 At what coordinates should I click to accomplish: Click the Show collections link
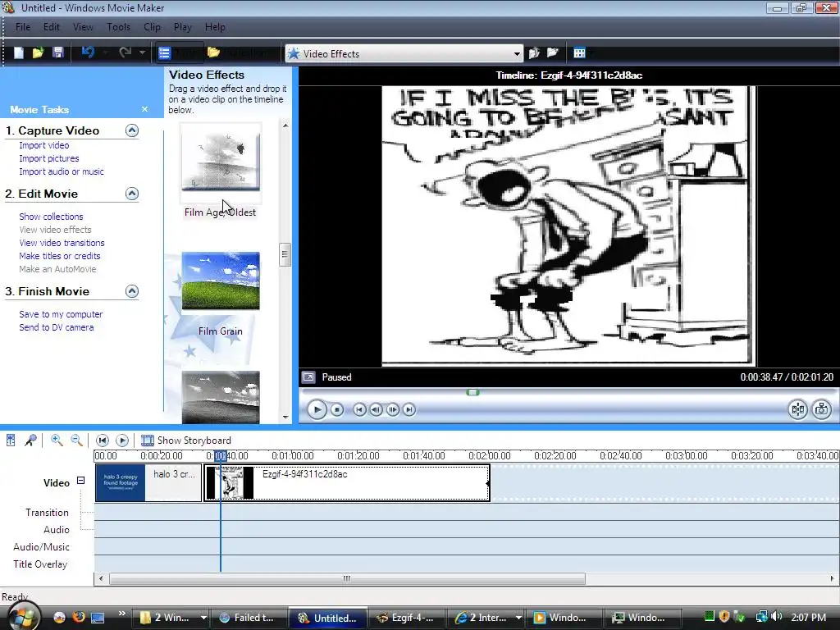(51, 217)
